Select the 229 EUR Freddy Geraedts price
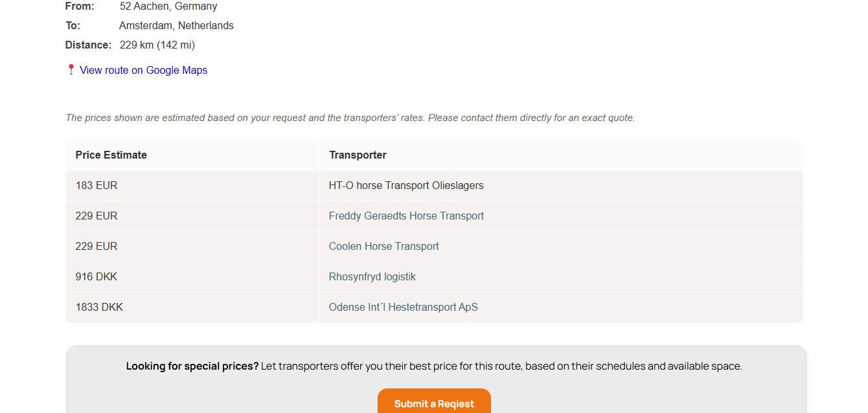This screenshot has width=868, height=413. click(x=96, y=216)
